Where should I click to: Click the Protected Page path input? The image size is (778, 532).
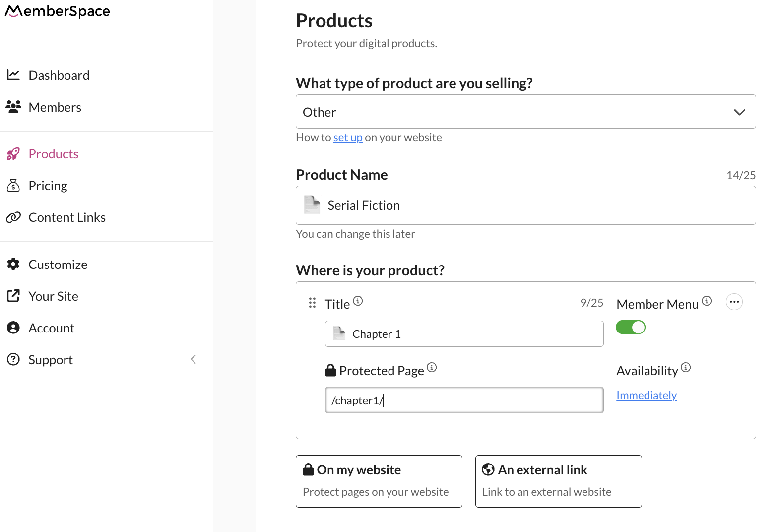[463, 400]
